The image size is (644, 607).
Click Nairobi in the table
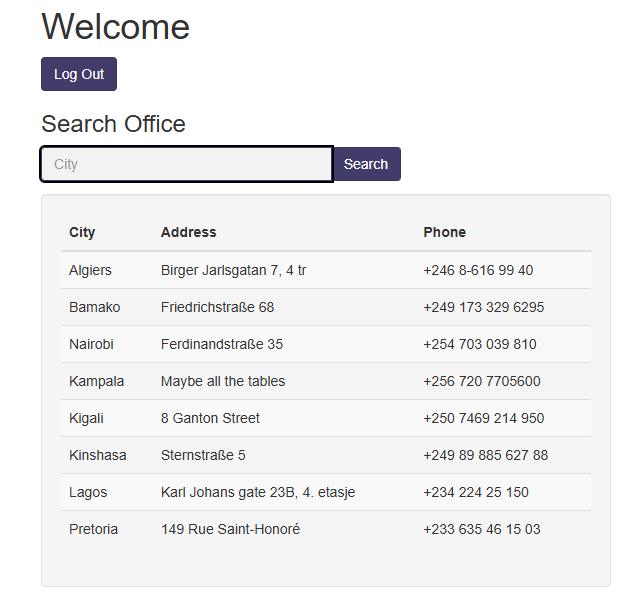point(91,344)
